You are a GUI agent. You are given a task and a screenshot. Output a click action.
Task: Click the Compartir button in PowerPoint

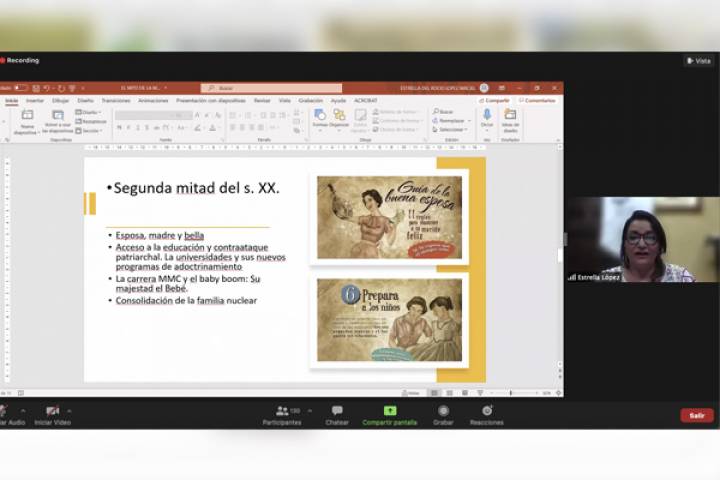(x=495, y=100)
